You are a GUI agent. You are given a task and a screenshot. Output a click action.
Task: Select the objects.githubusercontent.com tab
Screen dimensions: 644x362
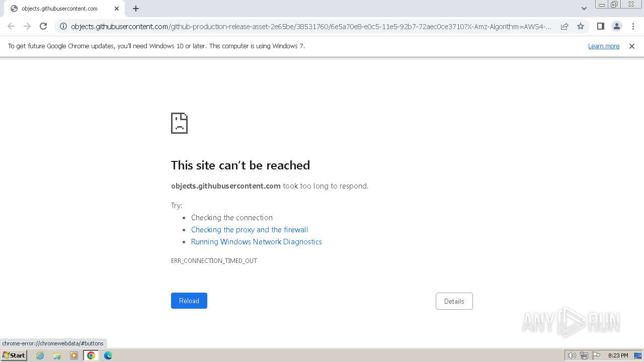pos(64,9)
